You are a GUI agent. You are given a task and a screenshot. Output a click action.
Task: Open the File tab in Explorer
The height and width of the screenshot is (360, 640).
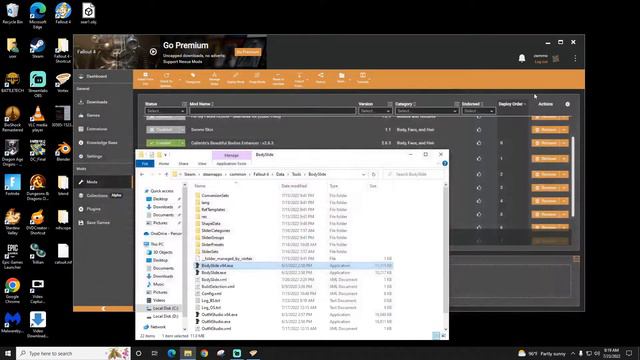tap(145, 164)
